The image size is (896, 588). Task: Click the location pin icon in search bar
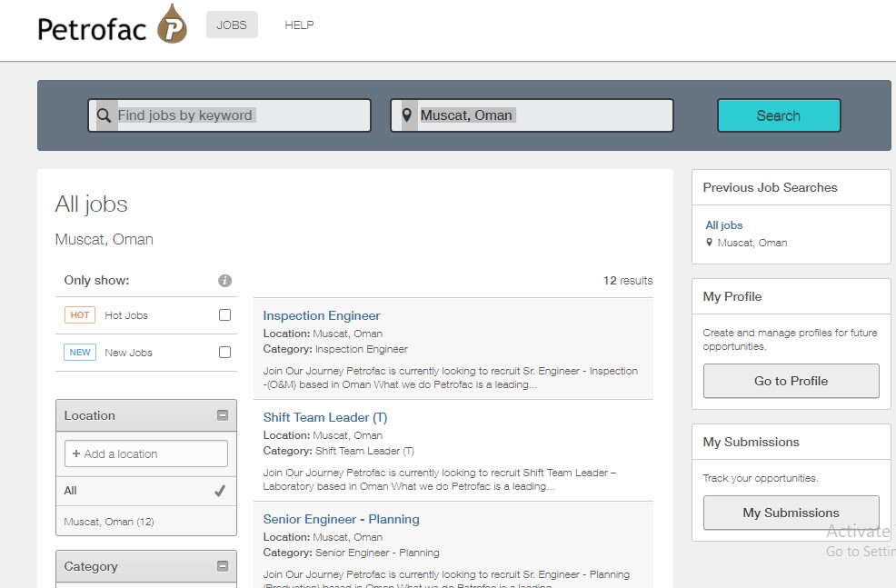(x=407, y=115)
